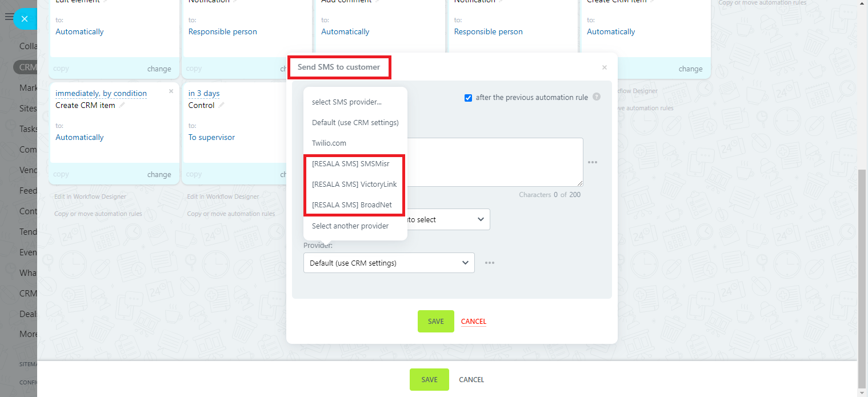Toggle 'after the previous automation rule' checkbox
This screenshot has height=397, width=868.
(x=469, y=98)
